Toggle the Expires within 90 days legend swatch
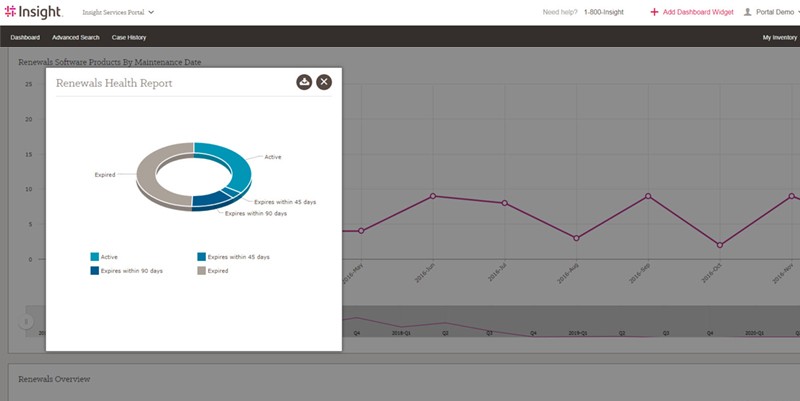 click(x=94, y=271)
